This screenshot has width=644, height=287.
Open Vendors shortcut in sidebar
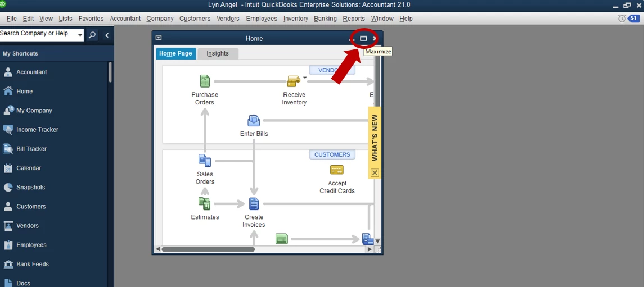click(28, 226)
